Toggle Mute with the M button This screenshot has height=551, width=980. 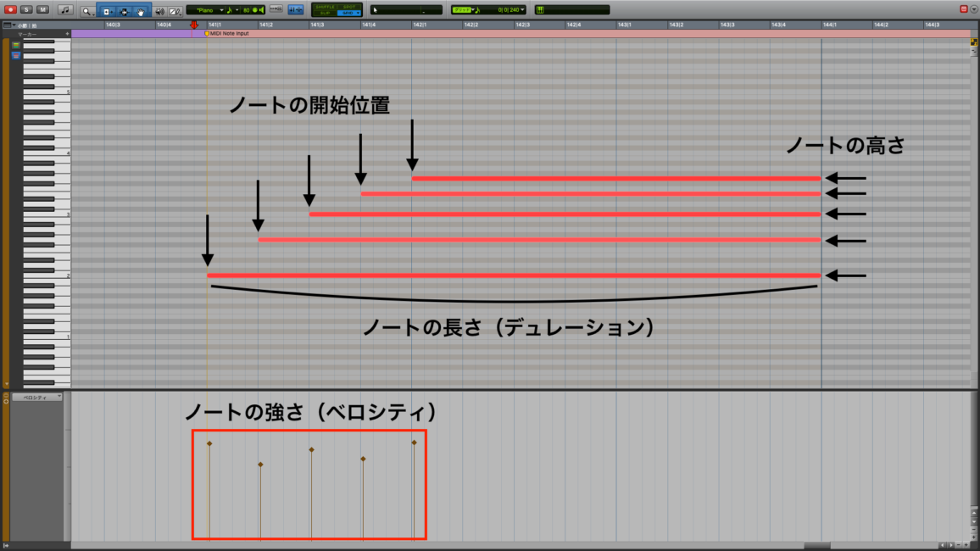pos(42,9)
